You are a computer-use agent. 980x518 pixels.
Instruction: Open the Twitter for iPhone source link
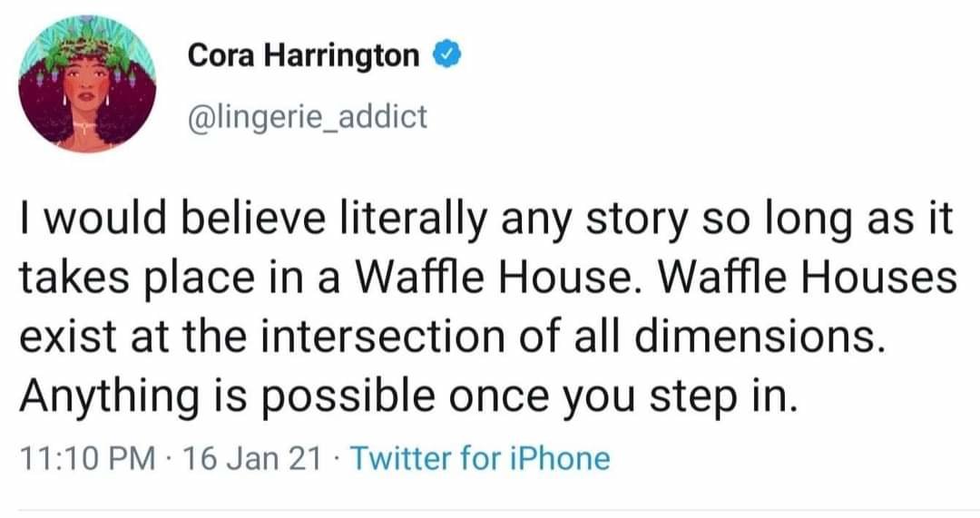481,458
